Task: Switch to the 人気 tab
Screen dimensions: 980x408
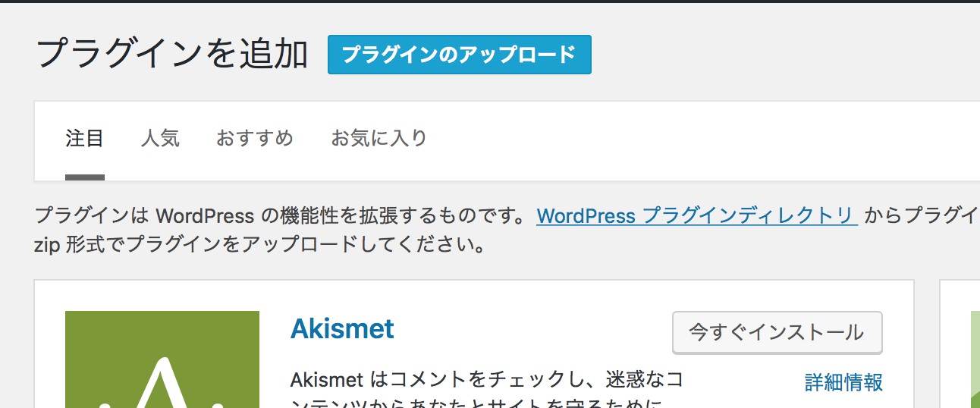Action: (160, 139)
